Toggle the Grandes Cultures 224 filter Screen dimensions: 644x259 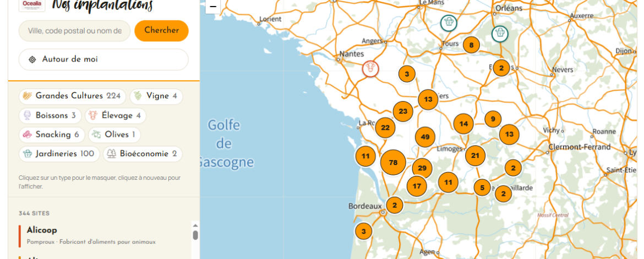click(72, 96)
